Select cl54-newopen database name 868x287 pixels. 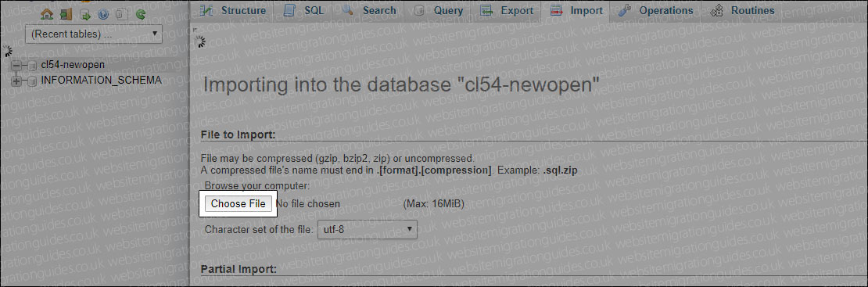(x=73, y=65)
